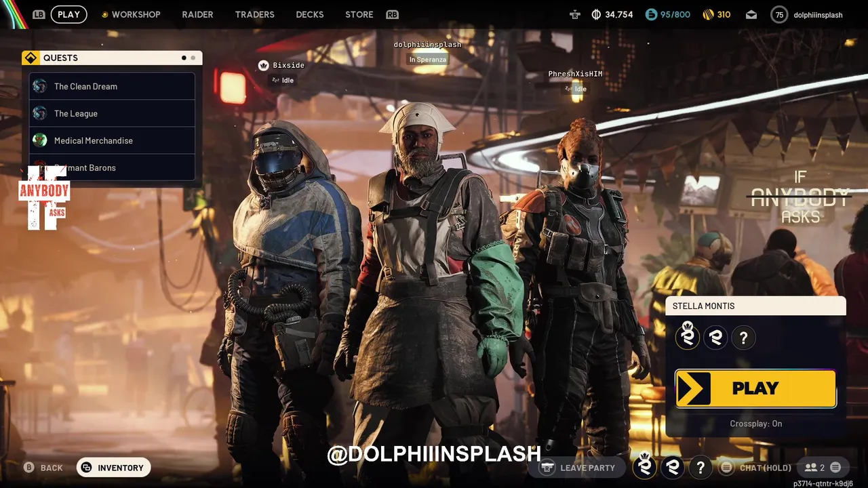Click the yellow cred icon beside 310

[708, 14]
